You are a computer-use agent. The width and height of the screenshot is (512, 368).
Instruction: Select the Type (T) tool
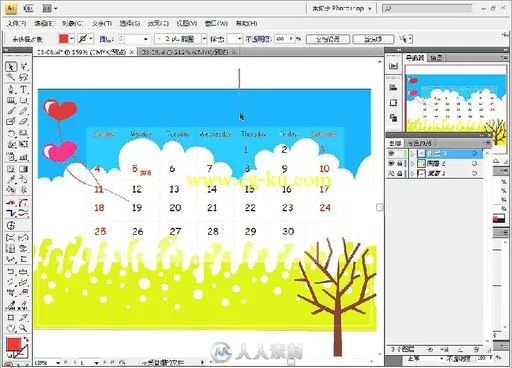pos(24,89)
